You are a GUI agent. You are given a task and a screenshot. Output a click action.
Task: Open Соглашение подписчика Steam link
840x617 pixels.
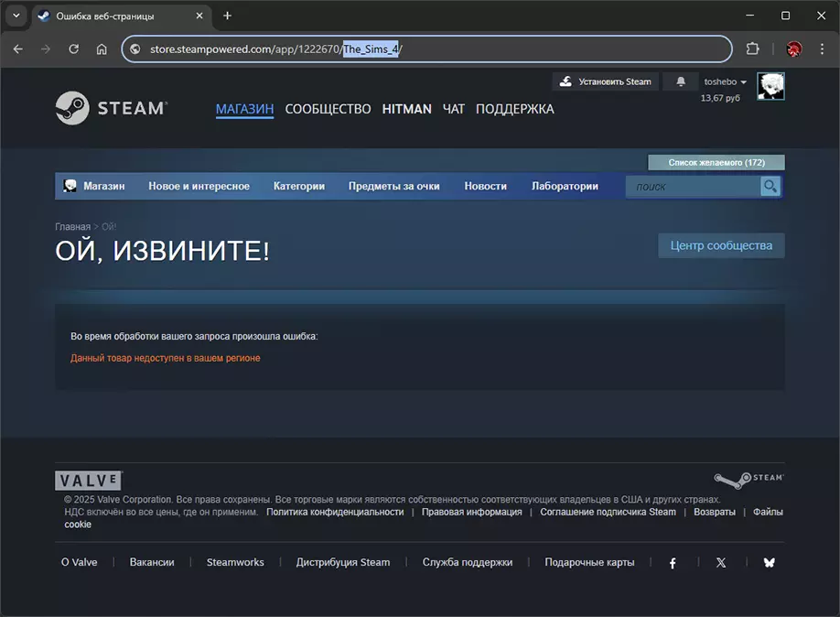point(608,512)
